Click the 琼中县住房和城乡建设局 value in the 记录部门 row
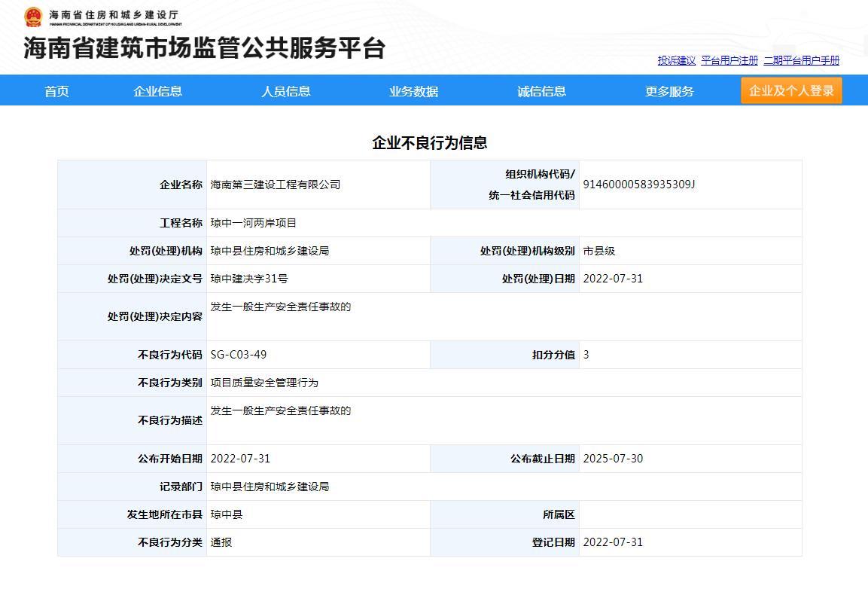This screenshot has height=598, width=868. pos(270,486)
